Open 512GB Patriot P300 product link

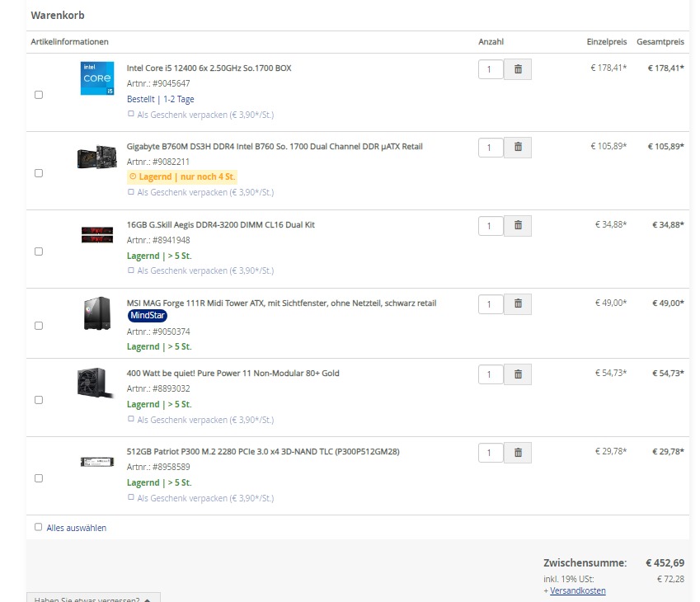click(263, 452)
